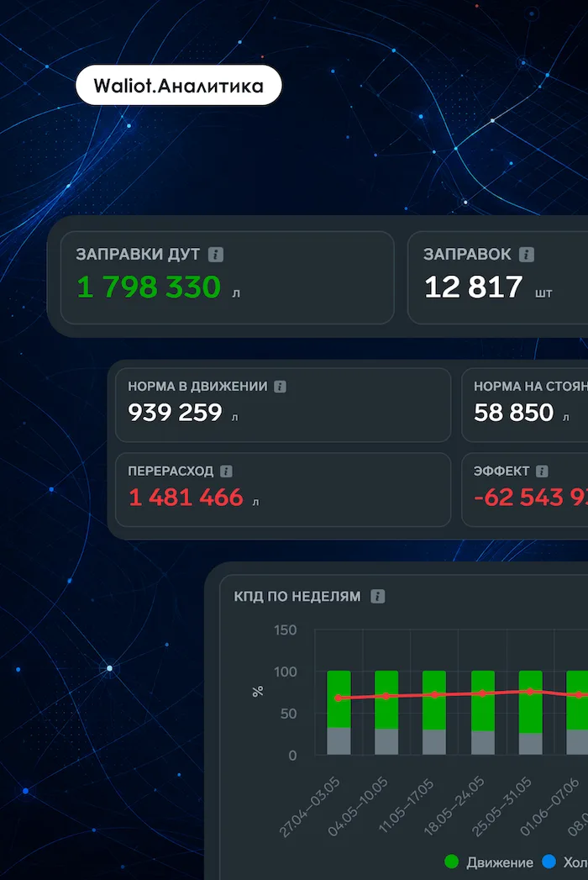Open info icon beside НОРМА В ДВИЖЕНИИ
Image resolution: width=588 pixels, height=880 pixels.
280,387
